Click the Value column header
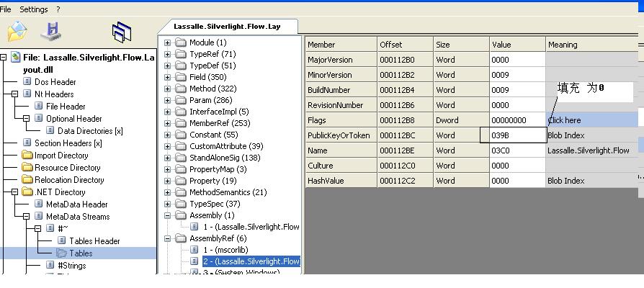 pos(517,45)
